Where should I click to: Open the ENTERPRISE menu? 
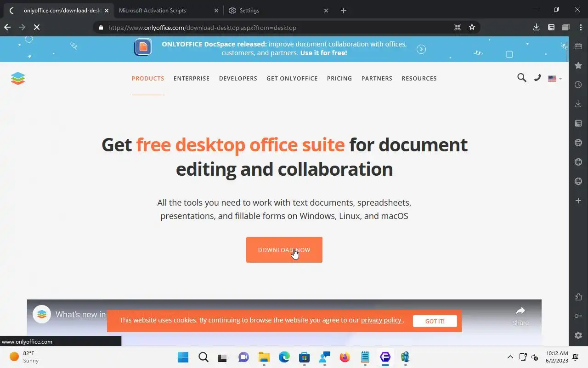[192, 79]
